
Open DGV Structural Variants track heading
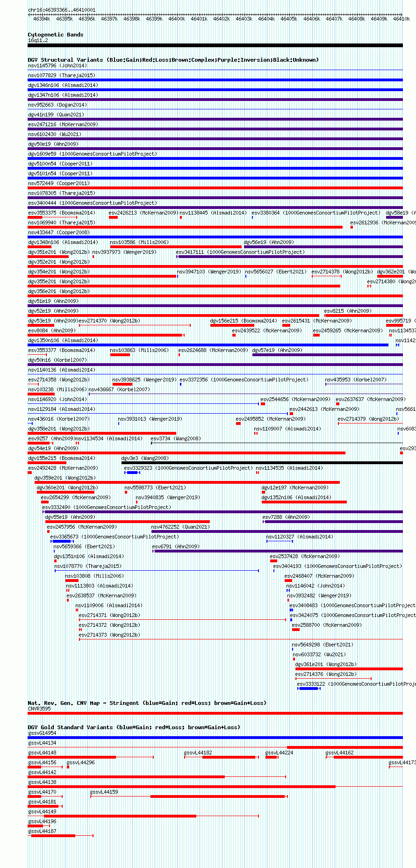point(173,60)
